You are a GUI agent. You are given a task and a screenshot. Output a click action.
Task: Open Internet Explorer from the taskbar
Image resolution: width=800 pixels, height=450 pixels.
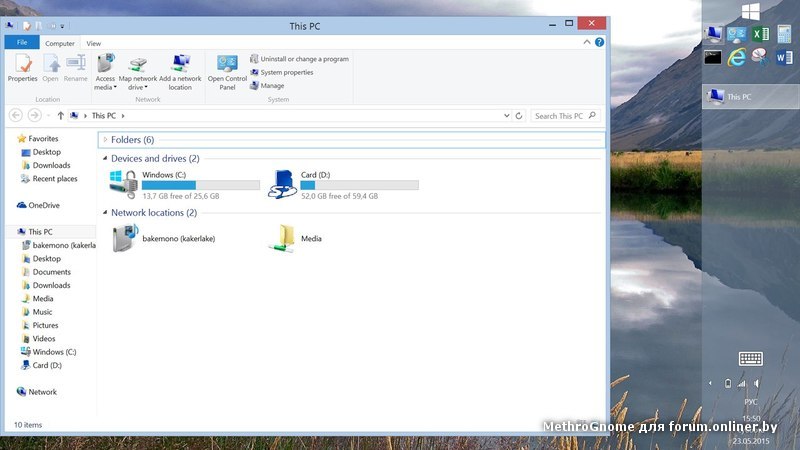(x=737, y=58)
